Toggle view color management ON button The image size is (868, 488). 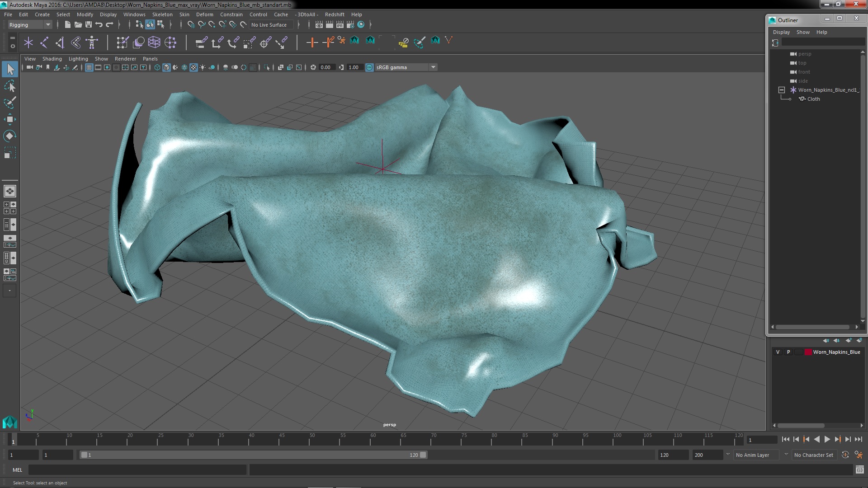click(x=369, y=67)
